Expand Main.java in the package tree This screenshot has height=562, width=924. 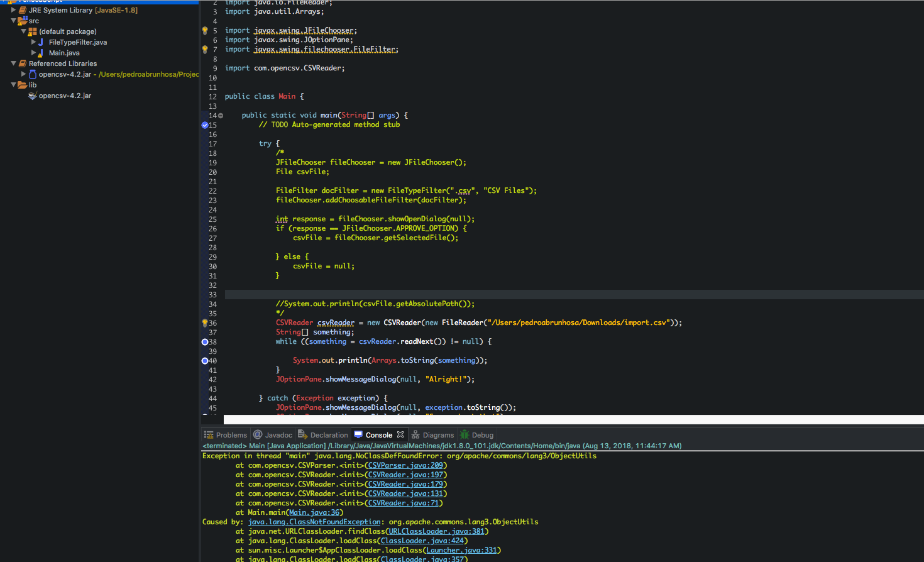(x=34, y=53)
